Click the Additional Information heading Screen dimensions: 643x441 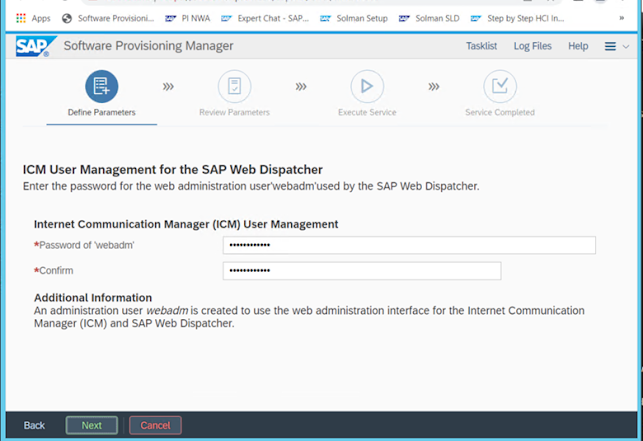click(93, 297)
